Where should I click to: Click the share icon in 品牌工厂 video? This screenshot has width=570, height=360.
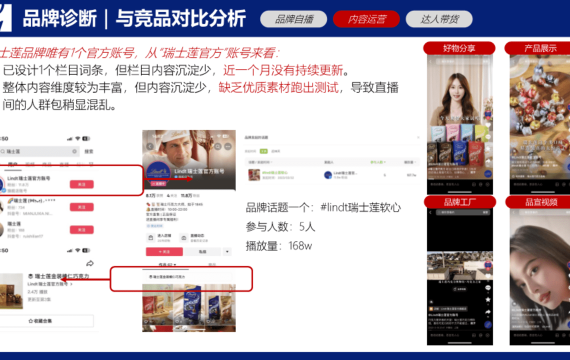coord(488,312)
